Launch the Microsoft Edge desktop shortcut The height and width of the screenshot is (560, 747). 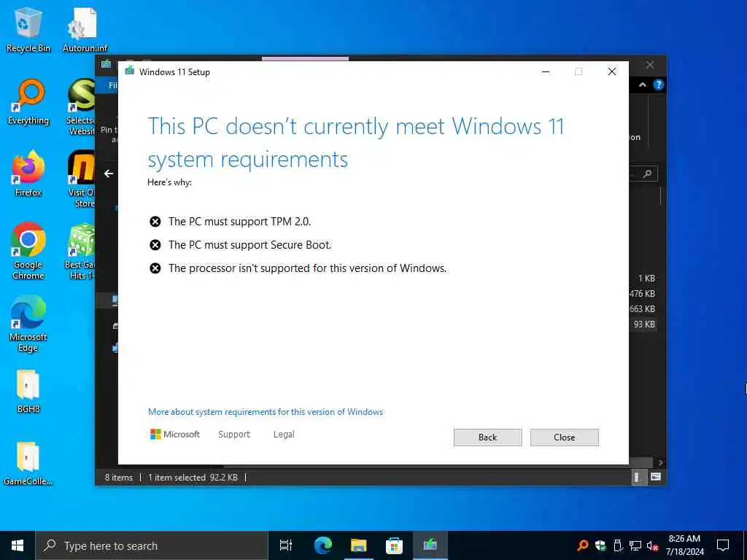tap(28, 324)
